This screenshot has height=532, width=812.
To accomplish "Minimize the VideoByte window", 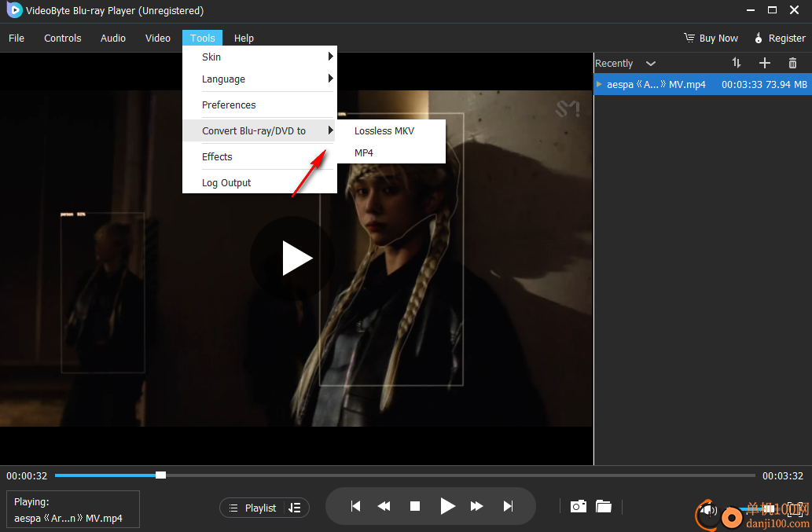I will pyautogui.click(x=750, y=10).
